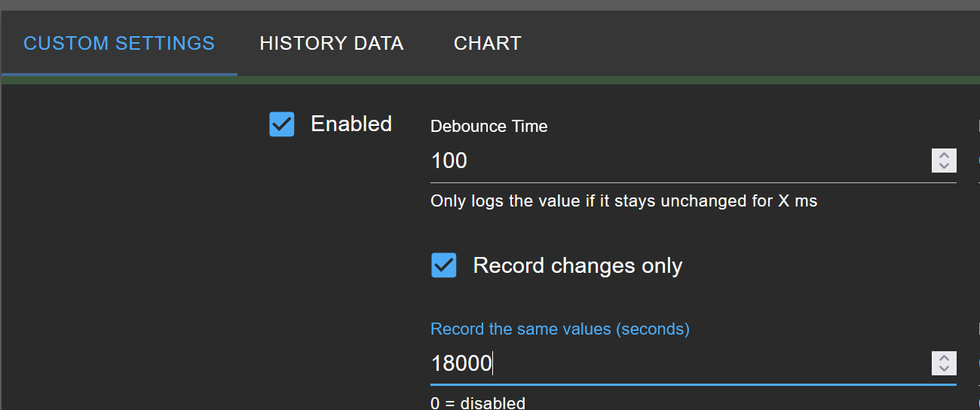Screen dimensions: 980x410
Task: Focus the Debounce Time input field
Action: coord(680,161)
